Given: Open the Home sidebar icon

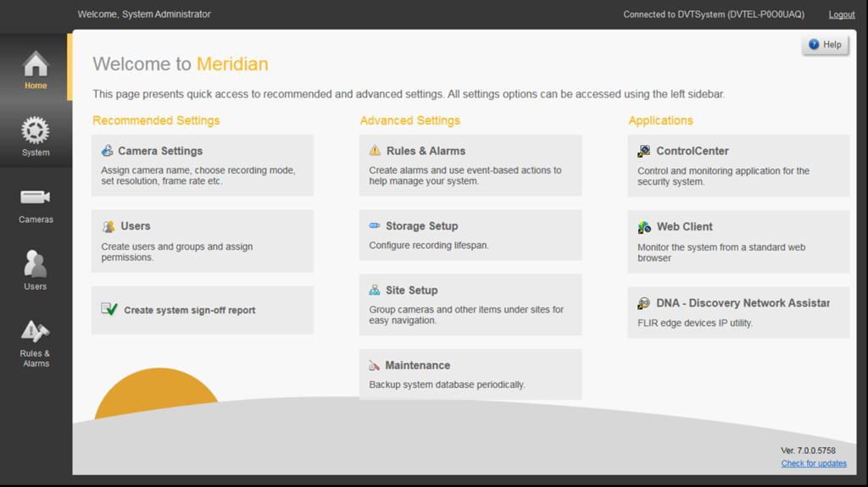Looking at the screenshot, I should click(36, 64).
